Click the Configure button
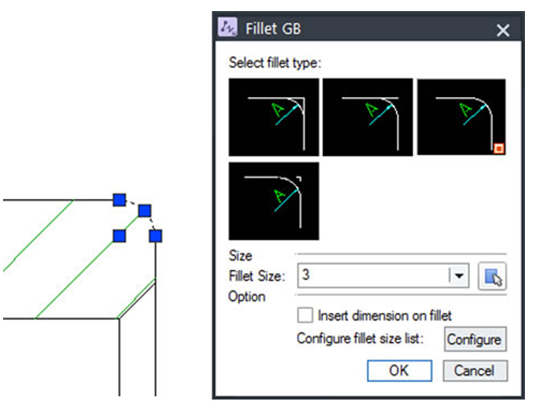The width and height of the screenshot is (542, 413). click(x=475, y=339)
